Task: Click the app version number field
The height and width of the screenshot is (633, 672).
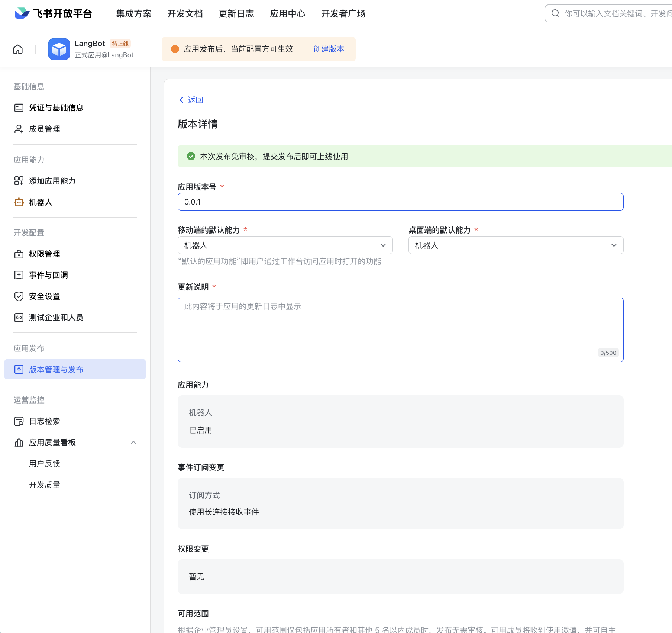Action: (400, 202)
